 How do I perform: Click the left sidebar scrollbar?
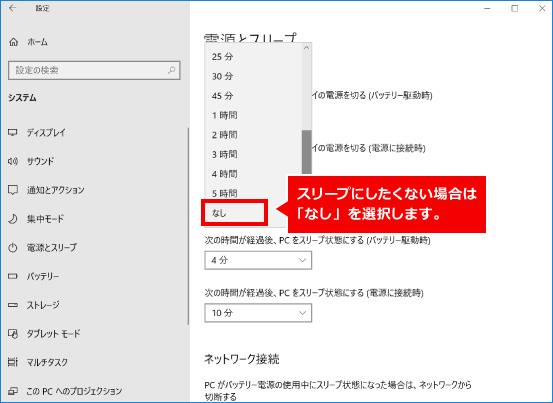[188, 226]
